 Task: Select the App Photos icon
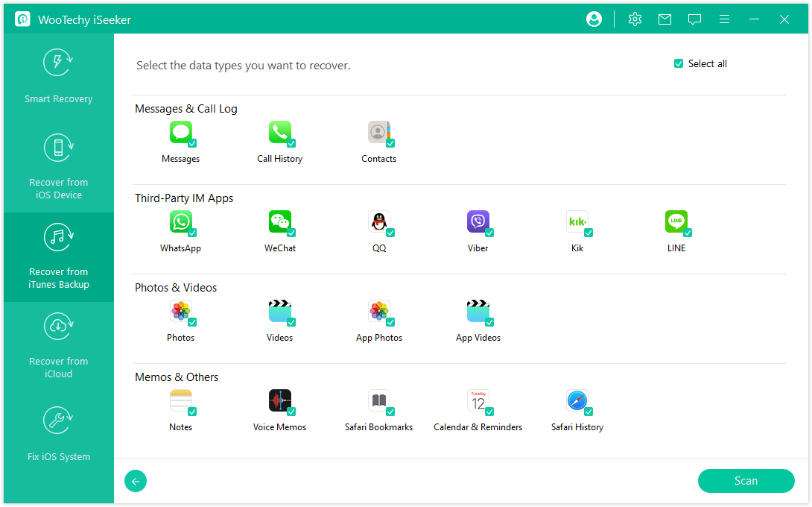click(379, 312)
